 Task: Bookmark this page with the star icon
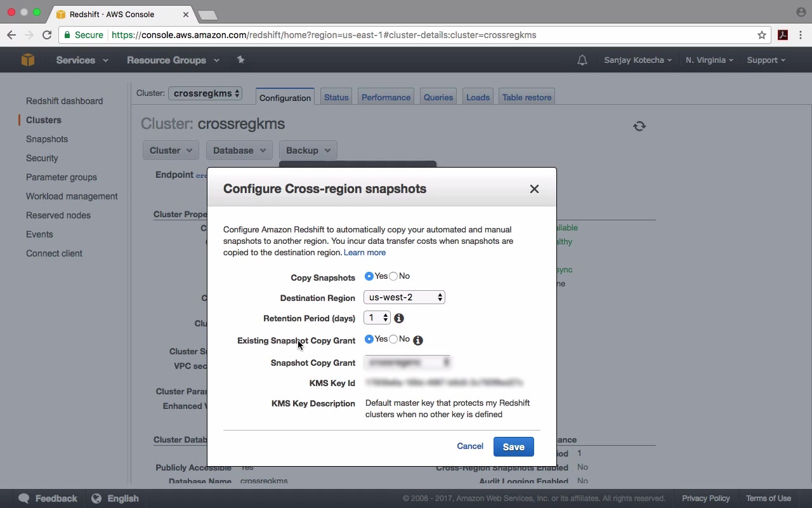point(762,35)
